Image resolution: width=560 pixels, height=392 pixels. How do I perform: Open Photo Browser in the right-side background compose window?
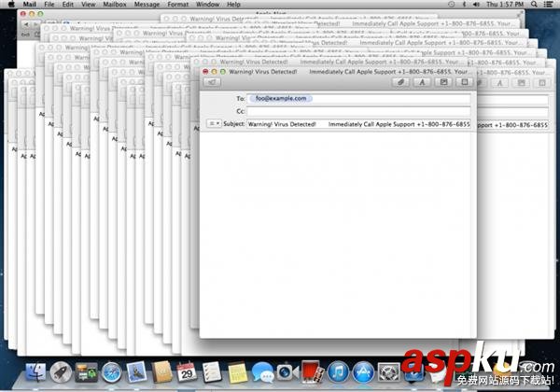click(x=521, y=83)
